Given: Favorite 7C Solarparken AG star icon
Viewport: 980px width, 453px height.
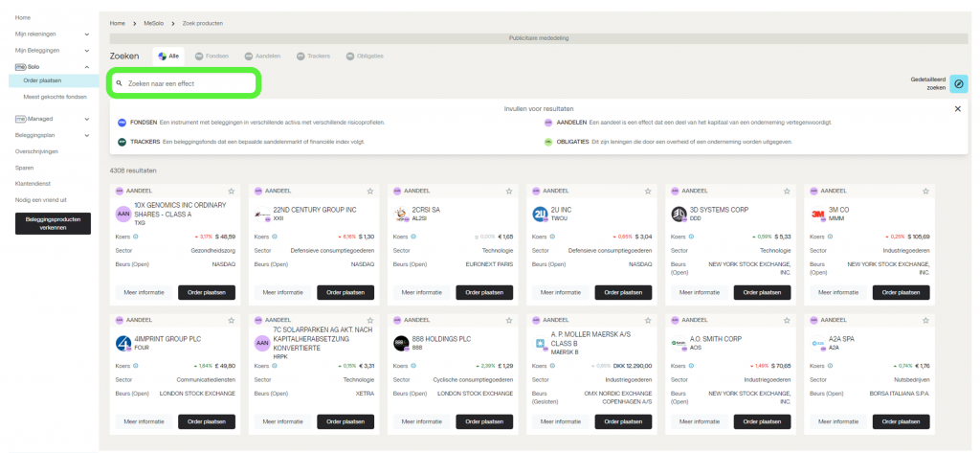Looking at the screenshot, I should [x=370, y=320].
